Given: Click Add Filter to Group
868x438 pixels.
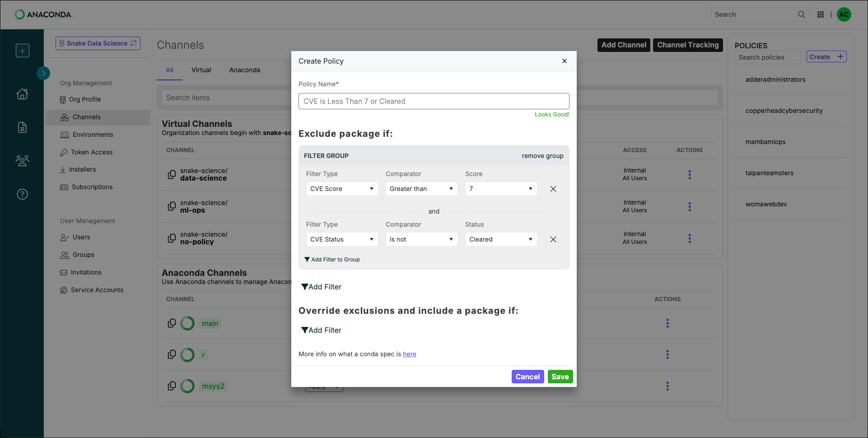Looking at the screenshot, I should coord(332,260).
